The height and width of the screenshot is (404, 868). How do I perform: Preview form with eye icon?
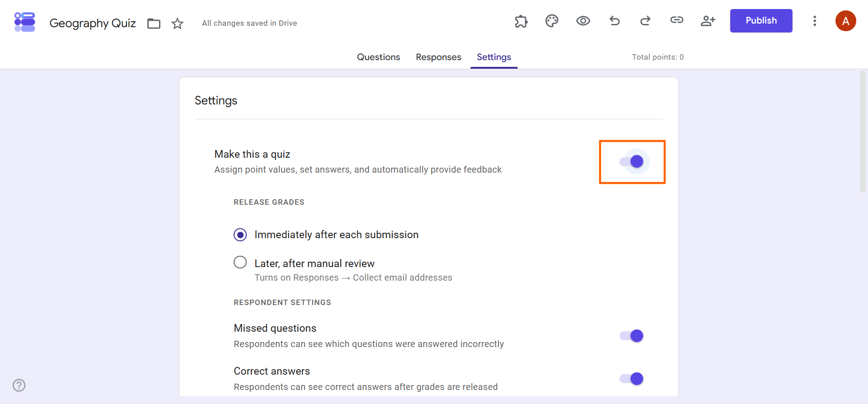(583, 21)
